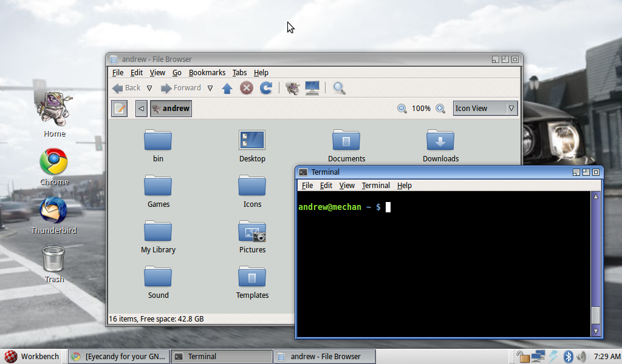Select the andrew path button

(171, 109)
